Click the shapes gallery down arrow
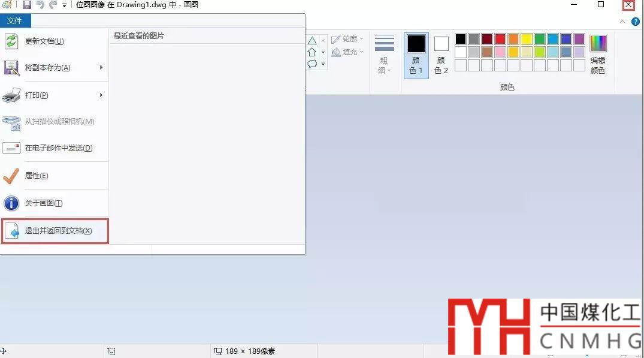 (x=323, y=52)
